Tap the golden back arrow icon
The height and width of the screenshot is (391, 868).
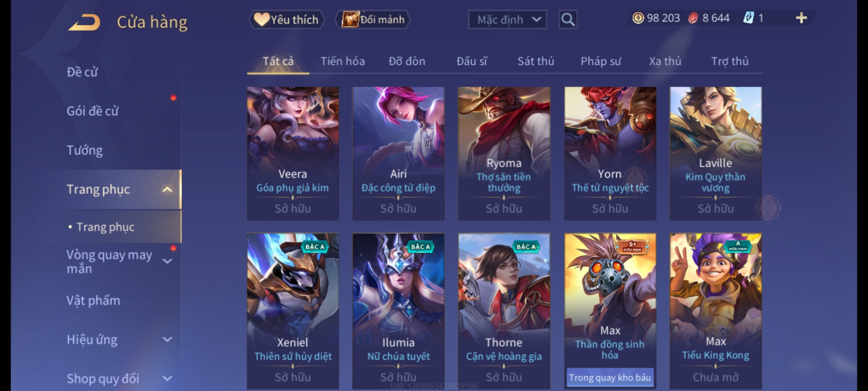click(x=84, y=22)
